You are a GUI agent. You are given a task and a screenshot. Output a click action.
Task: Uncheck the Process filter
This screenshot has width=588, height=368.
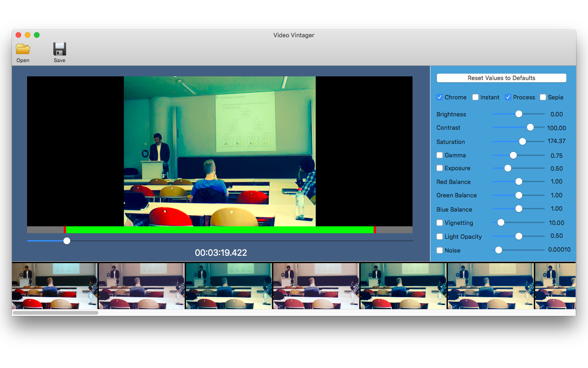[x=508, y=97]
